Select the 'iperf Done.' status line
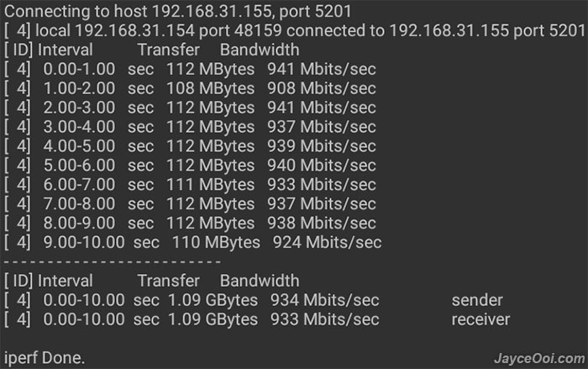Image resolution: width=588 pixels, height=369 pixels. click(x=45, y=358)
